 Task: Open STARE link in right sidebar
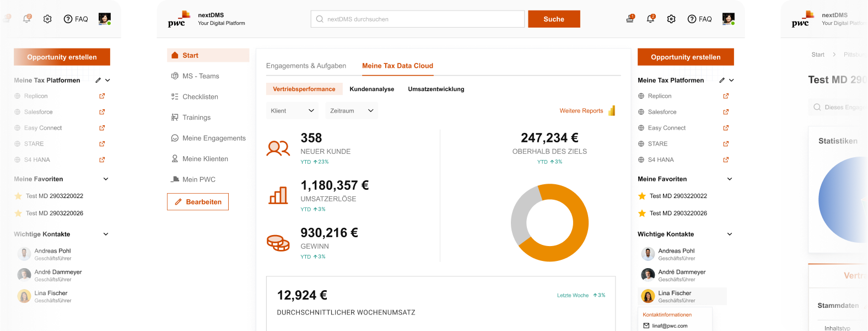pos(657,144)
